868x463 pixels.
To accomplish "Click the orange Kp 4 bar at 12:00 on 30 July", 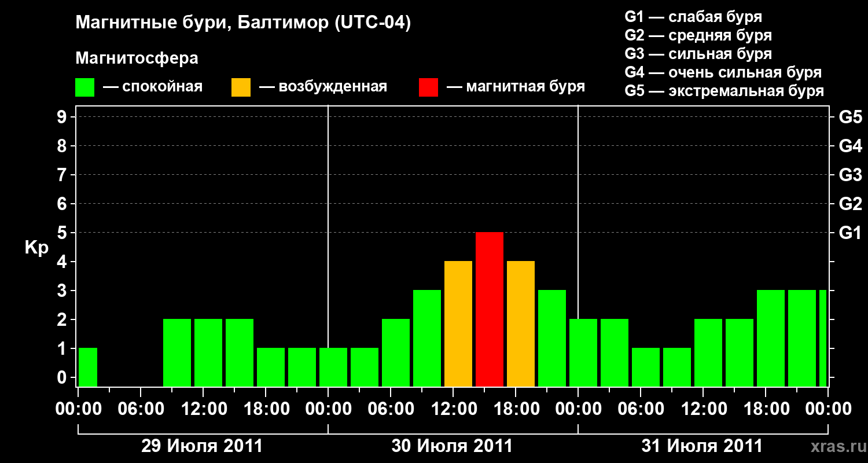I will [x=458, y=324].
